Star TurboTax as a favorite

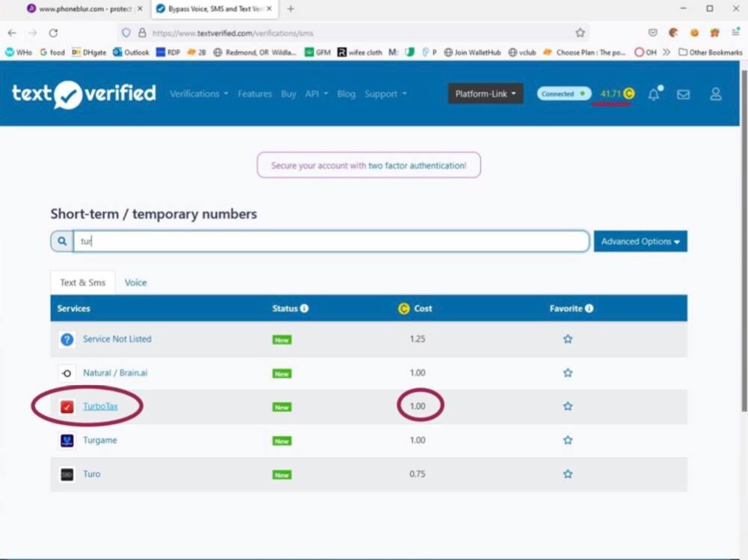[x=568, y=406]
